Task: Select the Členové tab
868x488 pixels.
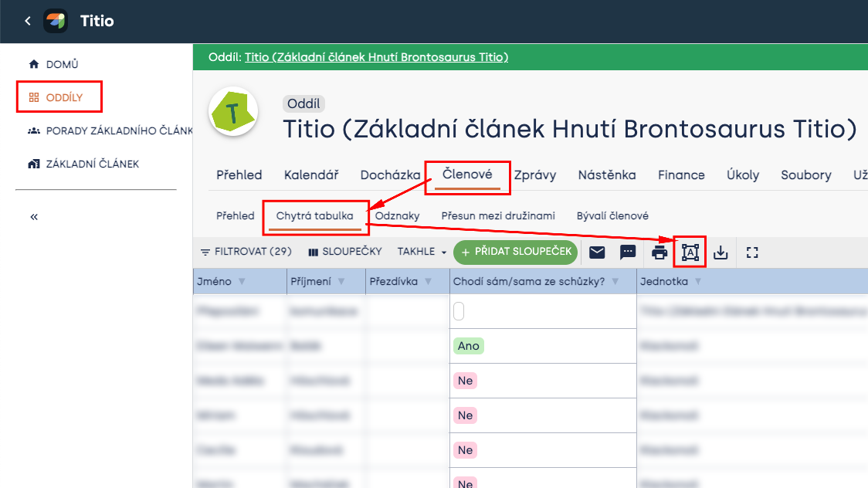Action: coord(467,175)
